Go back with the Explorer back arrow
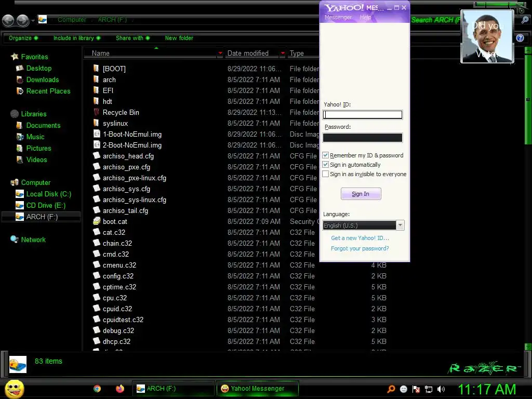 tap(8, 21)
